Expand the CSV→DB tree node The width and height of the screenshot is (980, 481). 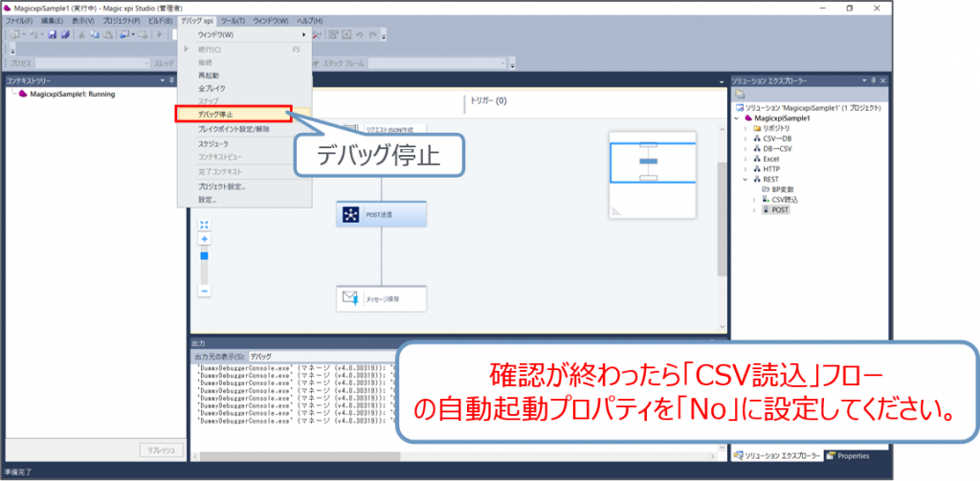pyautogui.click(x=745, y=139)
